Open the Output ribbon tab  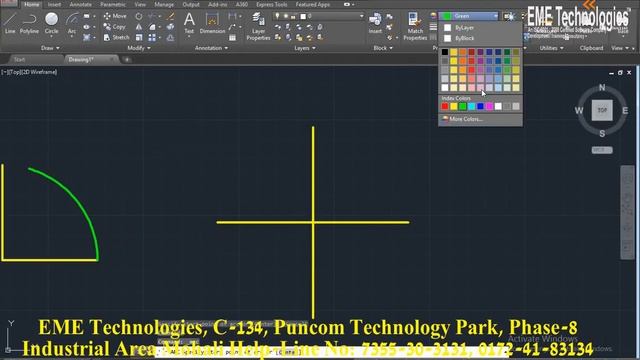click(191, 4)
